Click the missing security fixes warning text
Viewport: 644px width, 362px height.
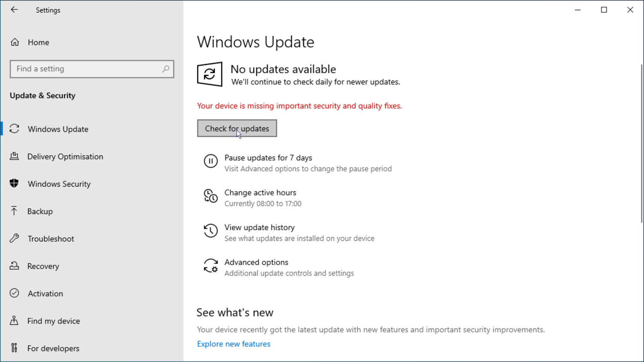(x=300, y=106)
